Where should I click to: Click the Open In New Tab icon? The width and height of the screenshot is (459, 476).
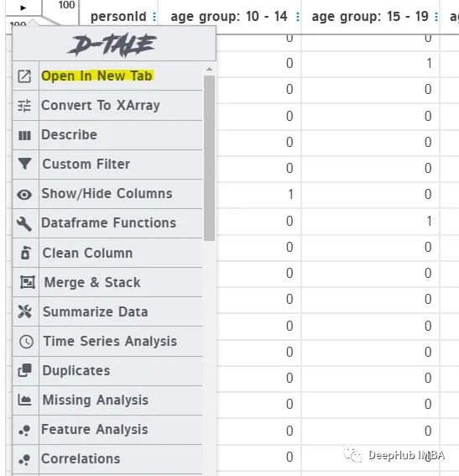(x=24, y=76)
